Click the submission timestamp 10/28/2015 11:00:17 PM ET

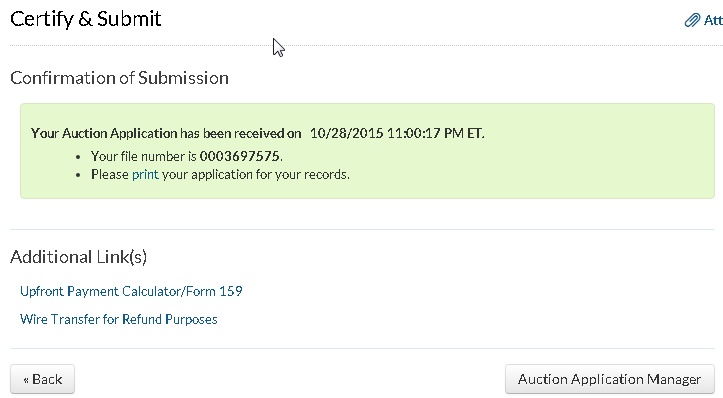[397, 133]
